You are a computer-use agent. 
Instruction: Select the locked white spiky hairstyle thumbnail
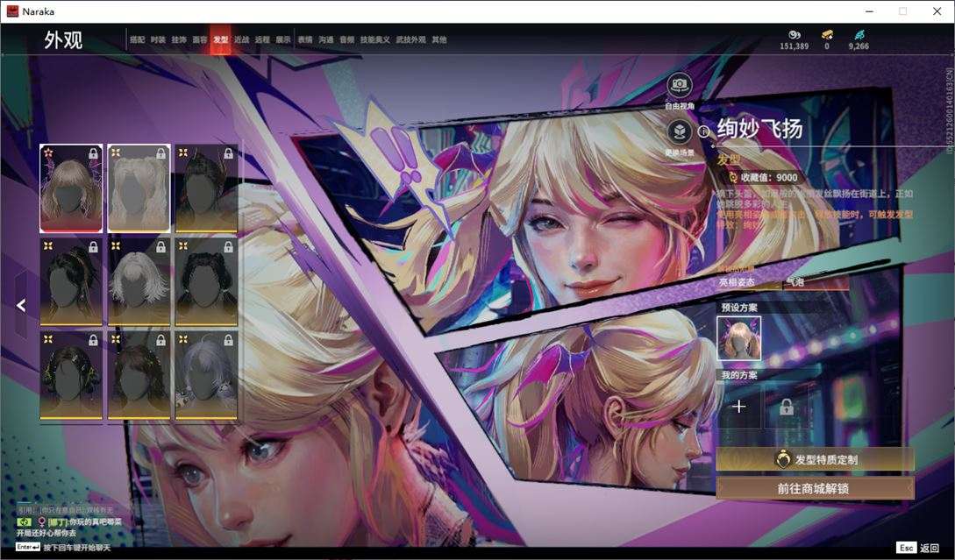[x=139, y=281]
